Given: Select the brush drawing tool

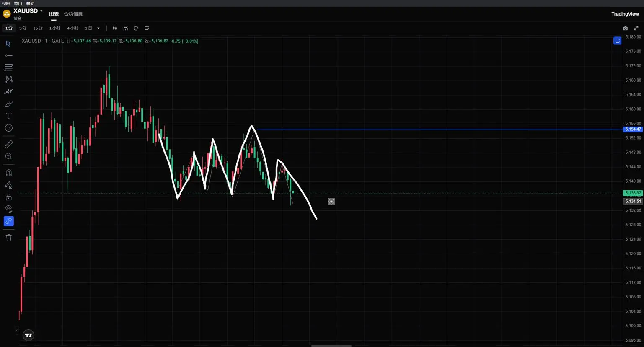Looking at the screenshot, I should (8, 104).
